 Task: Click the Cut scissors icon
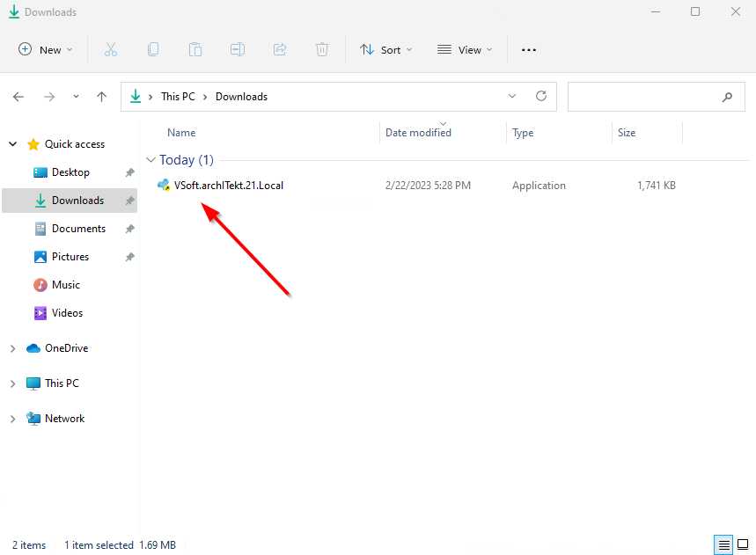pyautogui.click(x=111, y=49)
